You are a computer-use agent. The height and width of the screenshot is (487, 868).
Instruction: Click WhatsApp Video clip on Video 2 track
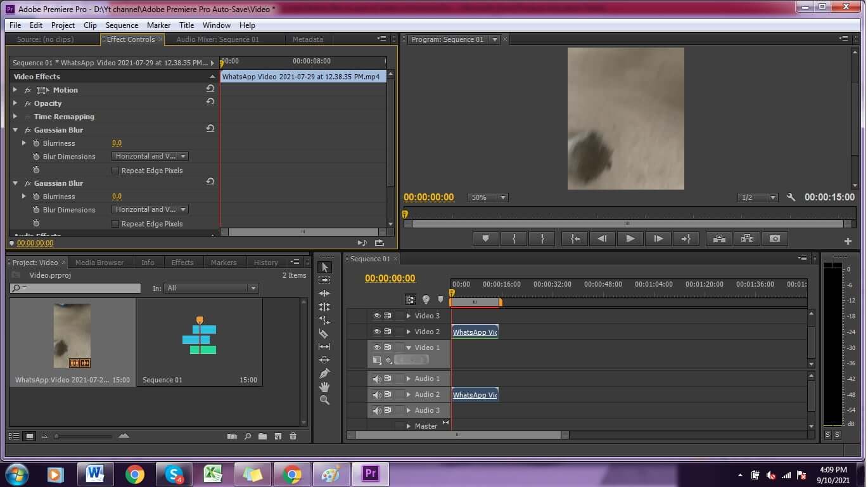(x=475, y=332)
